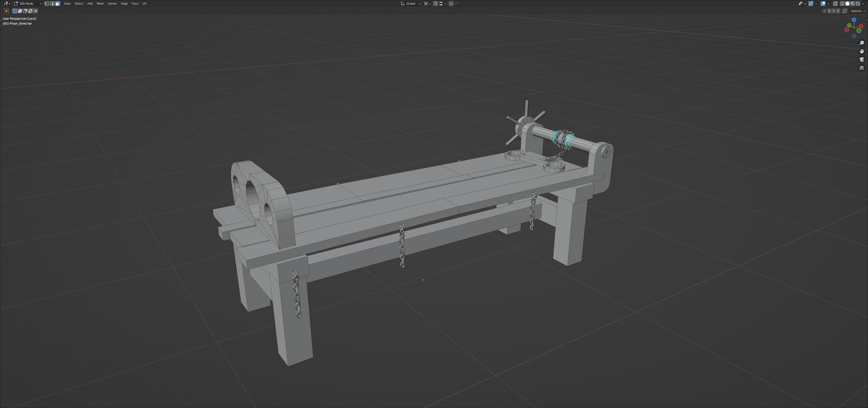Switch to edge select mode
868x408 pixels.
pyautogui.click(x=52, y=3)
